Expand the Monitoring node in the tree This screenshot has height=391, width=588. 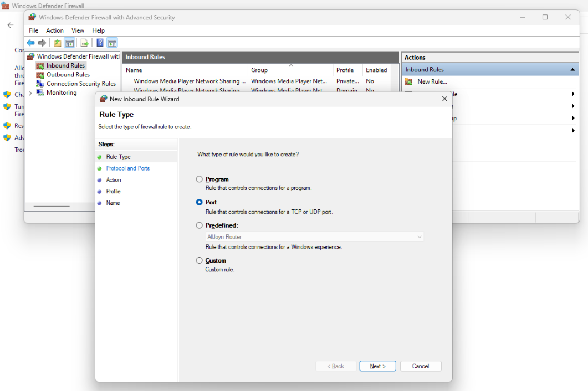click(30, 94)
